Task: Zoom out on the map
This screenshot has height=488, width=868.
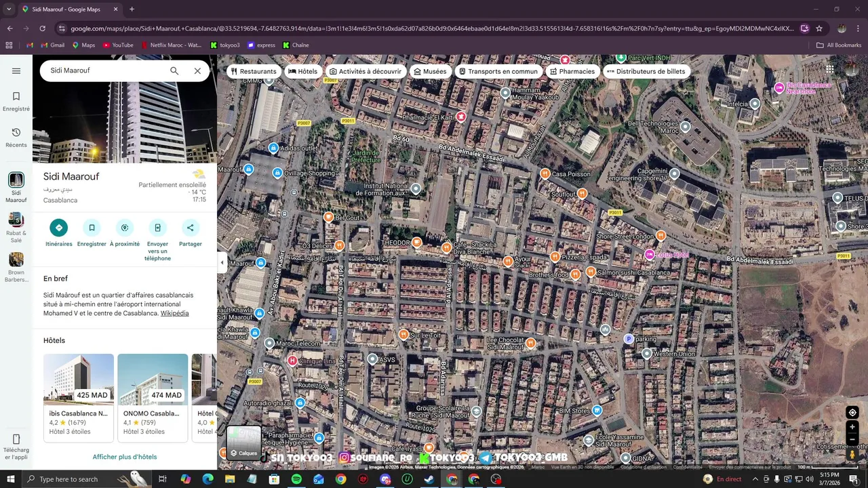Action: coord(852,440)
